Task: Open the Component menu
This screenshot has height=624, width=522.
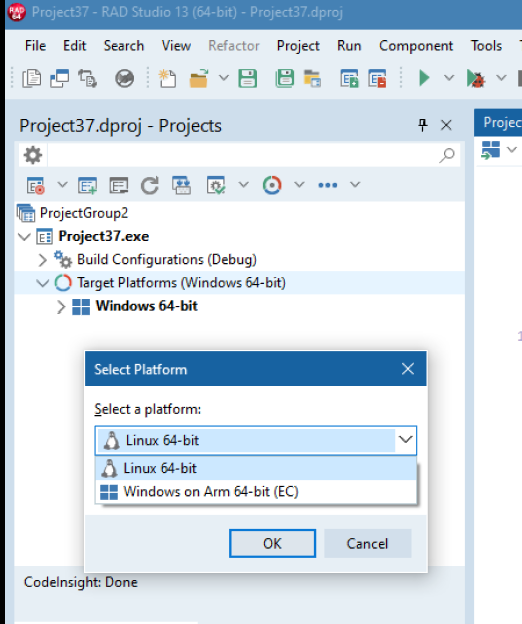Action: (416, 46)
